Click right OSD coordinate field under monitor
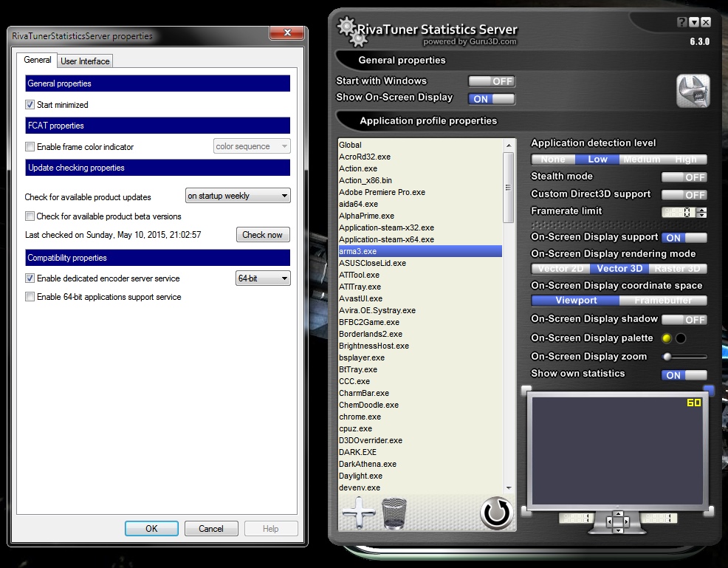The width and height of the screenshot is (728, 568). coord(659,518)
